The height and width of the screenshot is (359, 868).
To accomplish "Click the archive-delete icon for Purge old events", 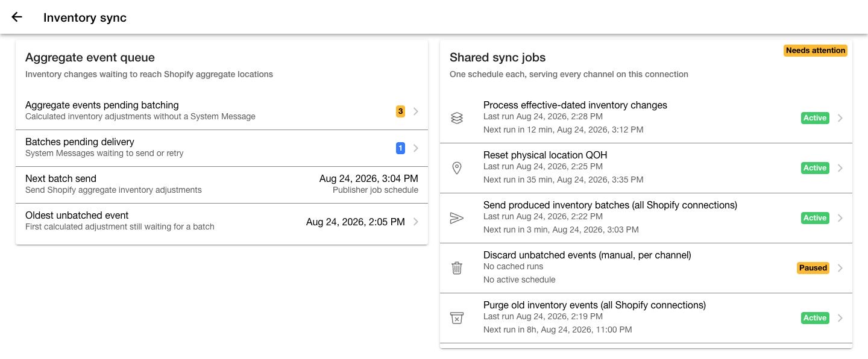I will click(457, 318).
